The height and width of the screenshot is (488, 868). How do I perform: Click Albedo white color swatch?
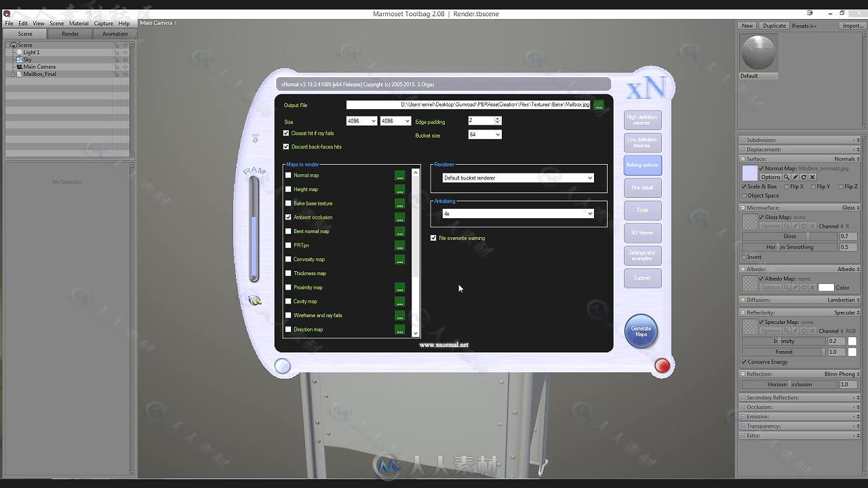pyautogui.click(x=825, y=287)
